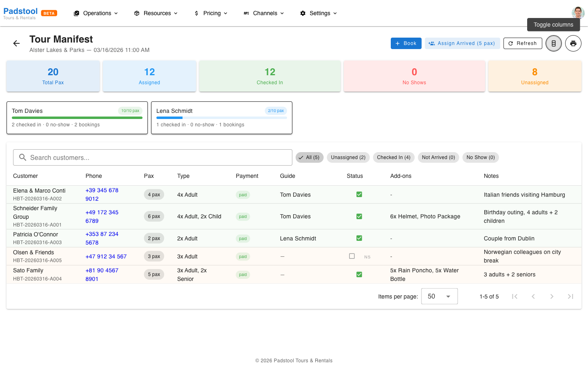The height and width of the screenshot is (368, 588).
Task: Click the print manifest icon
Action: pos(573,43)
